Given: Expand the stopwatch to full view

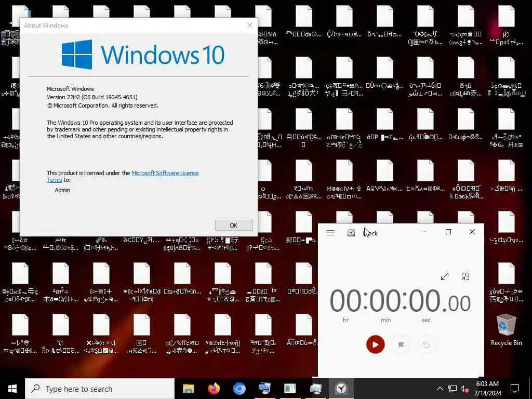Looking at the screenshot, I should click(445, 276).
